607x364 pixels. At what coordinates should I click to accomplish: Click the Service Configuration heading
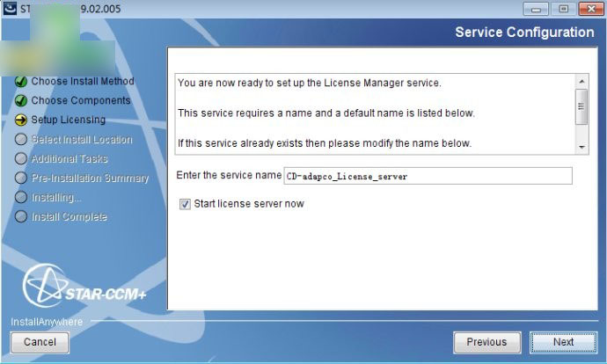tap(524, 33)
